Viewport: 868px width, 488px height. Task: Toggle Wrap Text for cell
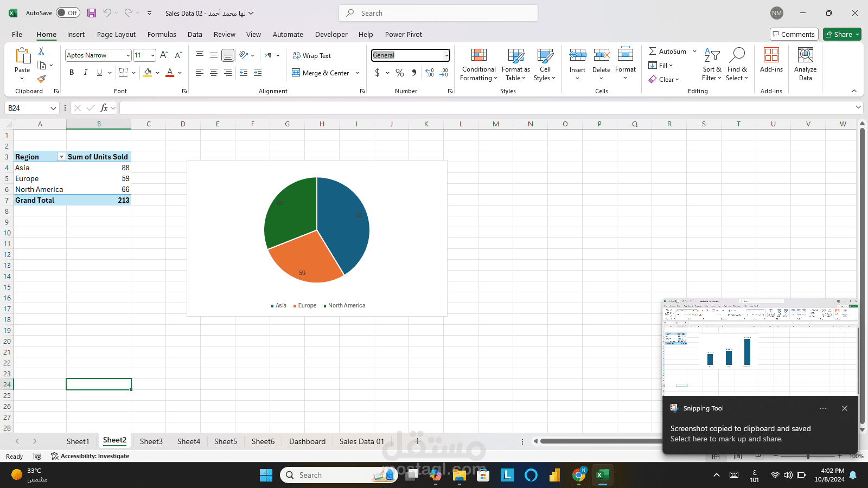click(312, 55)
